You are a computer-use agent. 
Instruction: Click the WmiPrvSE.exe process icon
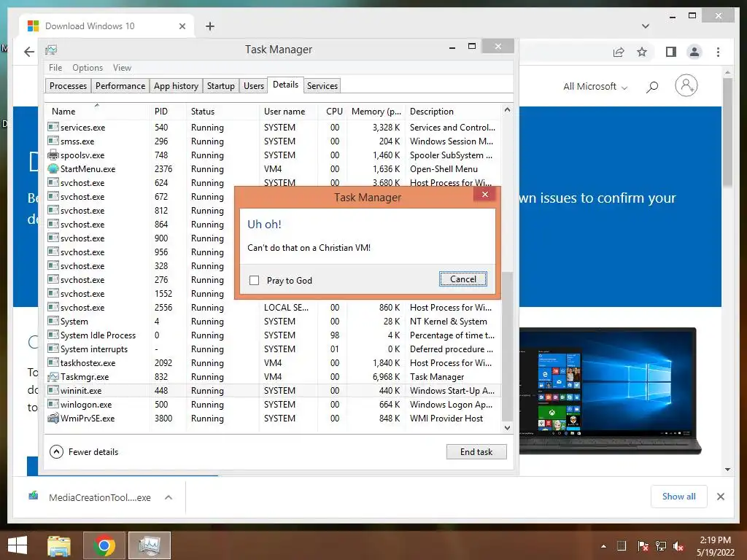(53, 418)
